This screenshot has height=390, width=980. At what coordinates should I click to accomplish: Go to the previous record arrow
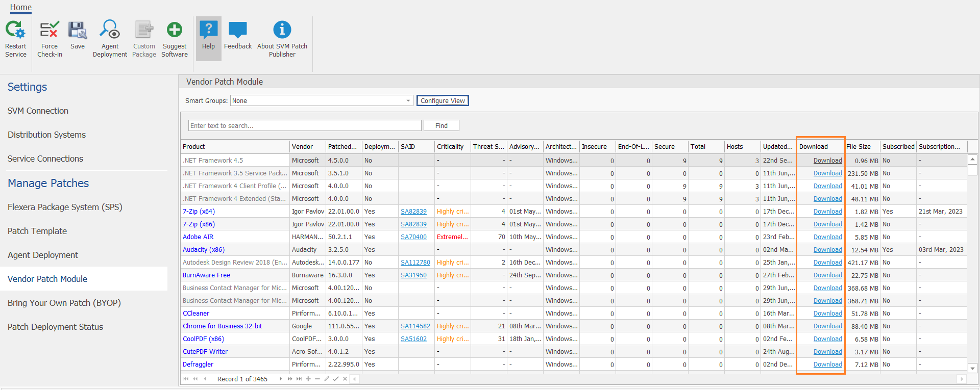click(x=205, y=379)
